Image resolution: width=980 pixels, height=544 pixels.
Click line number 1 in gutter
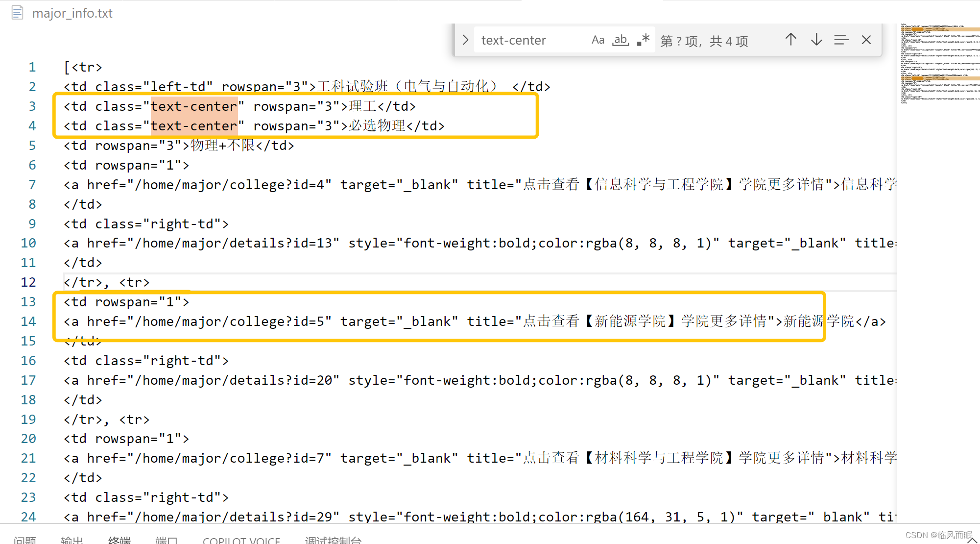32,67
